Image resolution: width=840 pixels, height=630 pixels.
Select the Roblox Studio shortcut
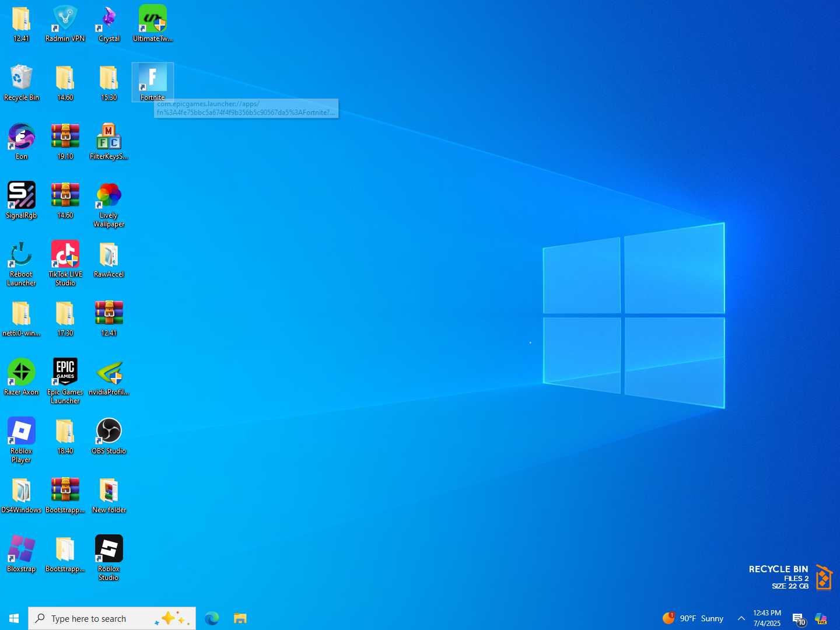[x=109, y=558]
